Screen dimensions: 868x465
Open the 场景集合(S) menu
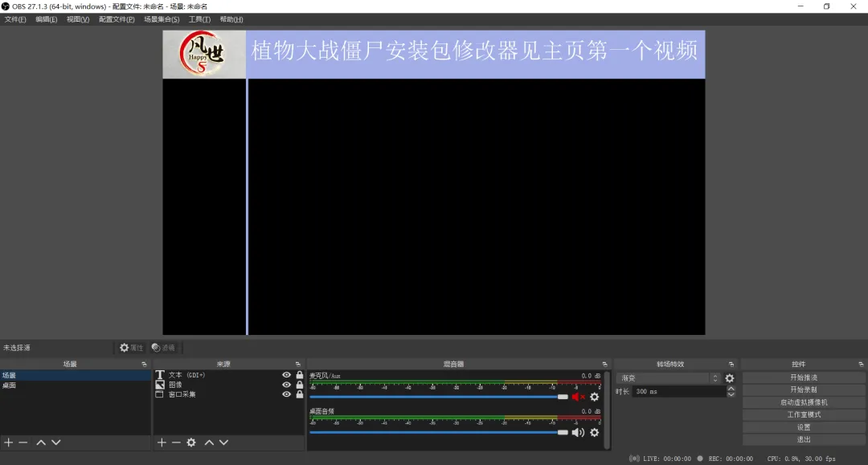pyautogui.click(x=162, y=19)
